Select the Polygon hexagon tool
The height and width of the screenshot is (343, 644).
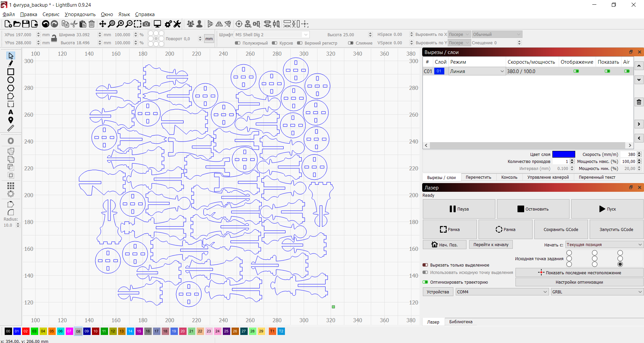click(x=11, y=88)
